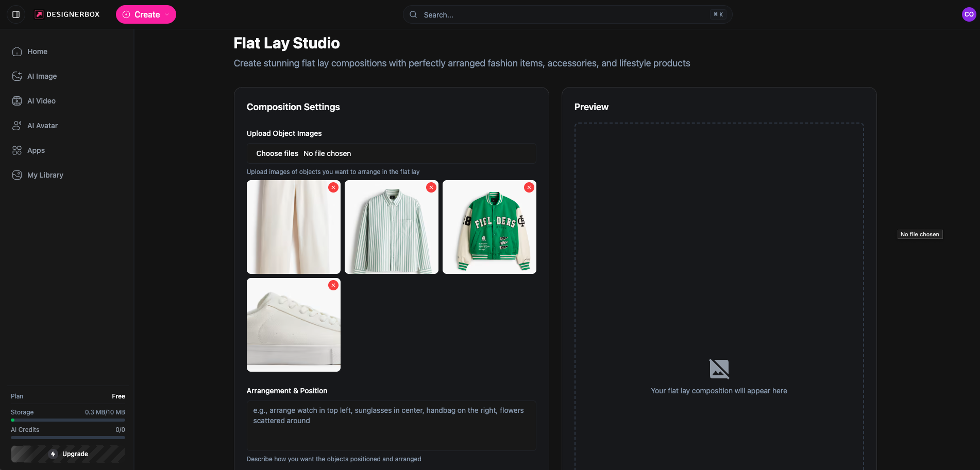Click the Flat Lay Studio heading
The height and width of the screenshot is (470, 980).
click(286, 43)
